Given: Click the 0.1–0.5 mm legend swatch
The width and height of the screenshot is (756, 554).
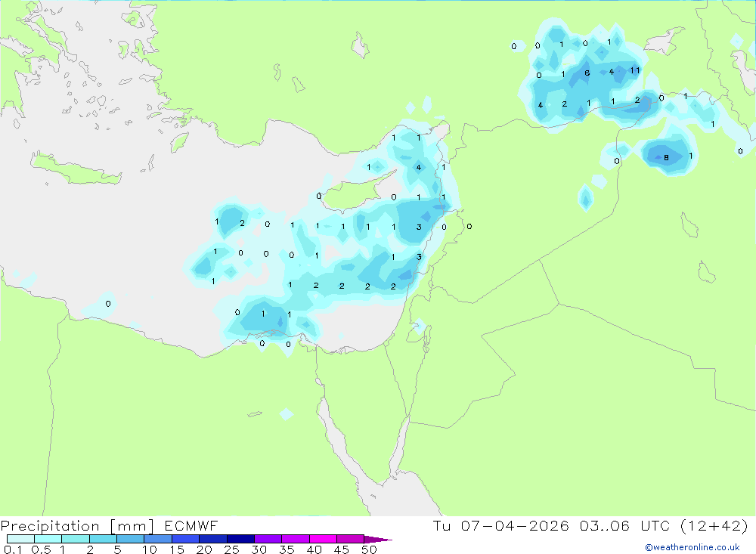Looking at the screenshot, I should [x=20, y=539].
